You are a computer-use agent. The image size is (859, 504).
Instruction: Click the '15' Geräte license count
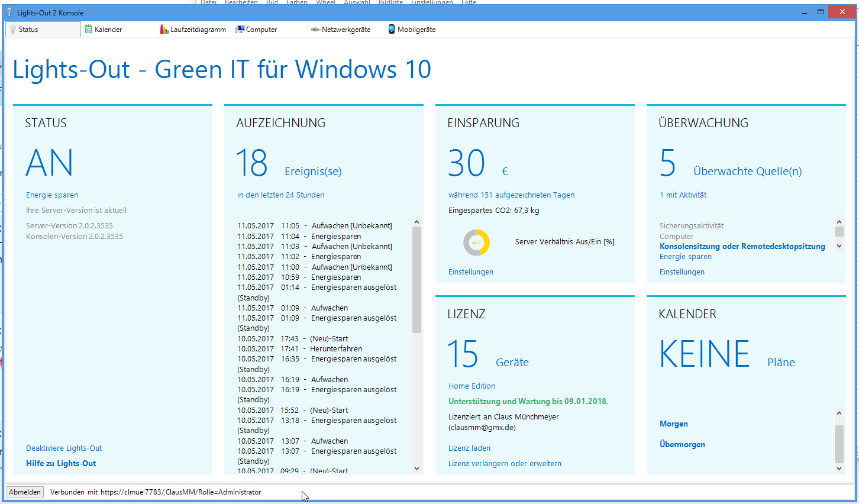click(x=463, y=354)
